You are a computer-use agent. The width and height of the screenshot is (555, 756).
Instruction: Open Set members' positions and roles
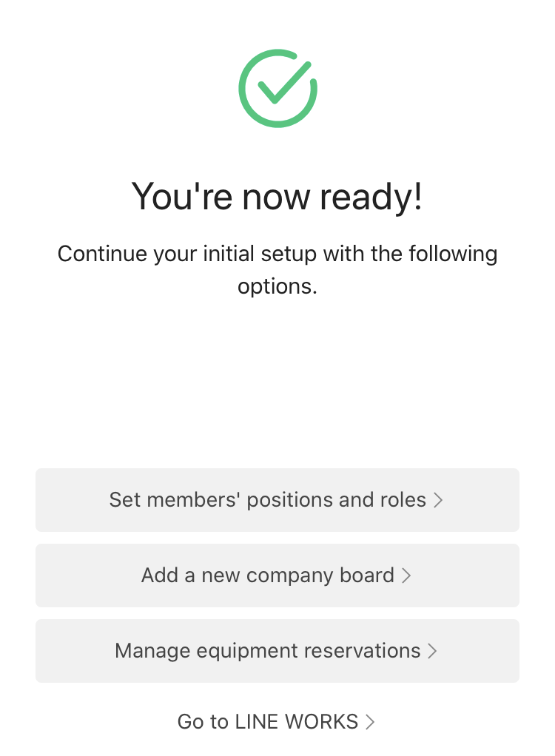click(268, 500)
